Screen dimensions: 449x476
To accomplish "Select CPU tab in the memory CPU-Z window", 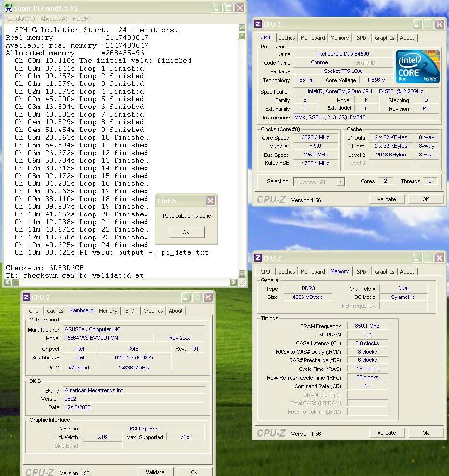I will tap(265, 272).
